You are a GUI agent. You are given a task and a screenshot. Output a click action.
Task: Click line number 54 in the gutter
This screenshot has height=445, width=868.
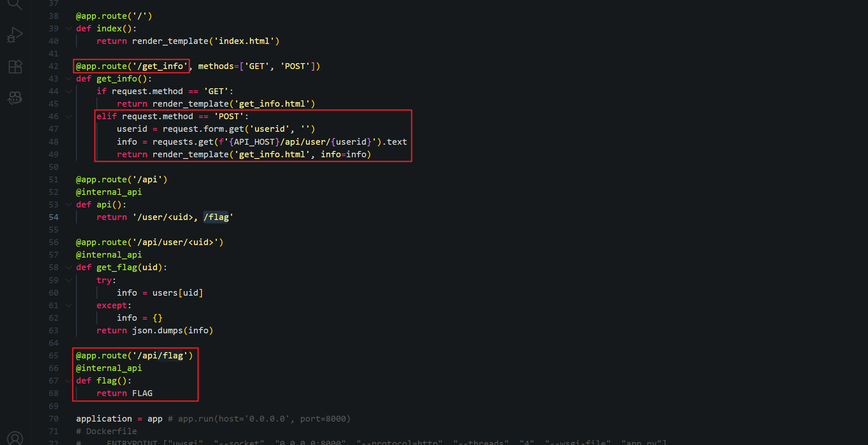tap(53, 217)
